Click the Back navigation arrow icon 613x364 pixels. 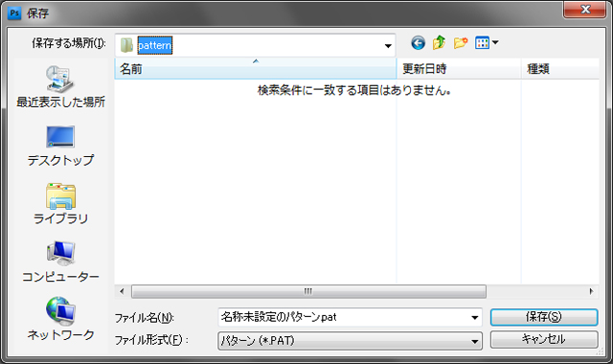pyautogui.click(x=418, y=42)
